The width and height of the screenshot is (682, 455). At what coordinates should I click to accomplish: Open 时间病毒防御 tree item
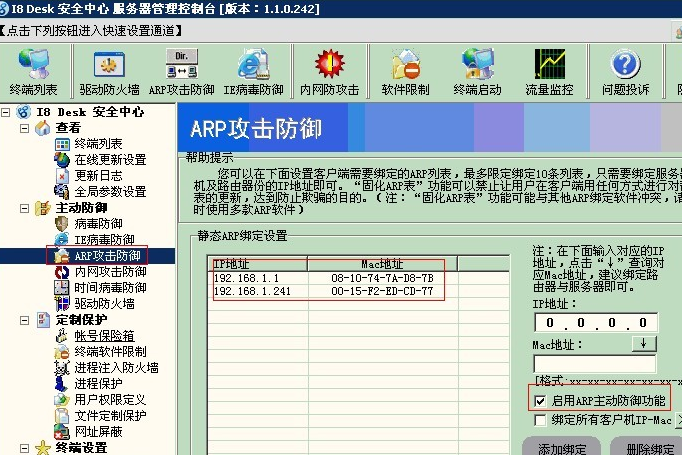coord(110,288)
